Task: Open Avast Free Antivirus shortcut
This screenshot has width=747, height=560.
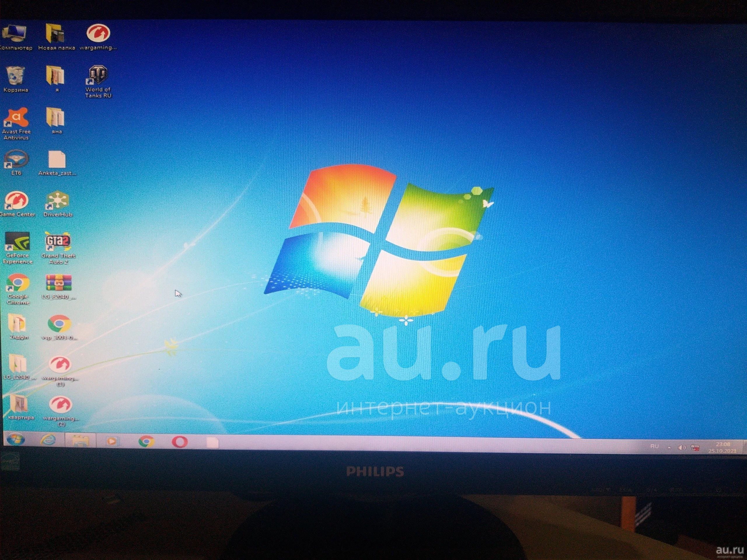Action: point(16,124)
